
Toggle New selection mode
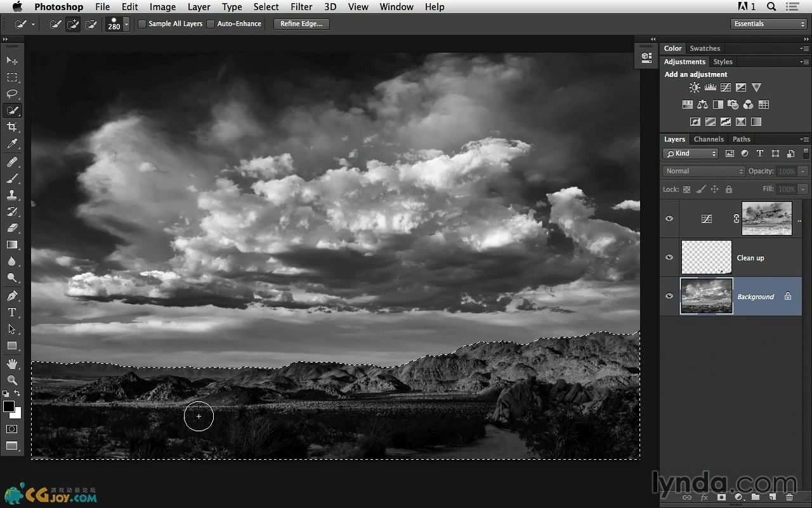pos(55,24)
